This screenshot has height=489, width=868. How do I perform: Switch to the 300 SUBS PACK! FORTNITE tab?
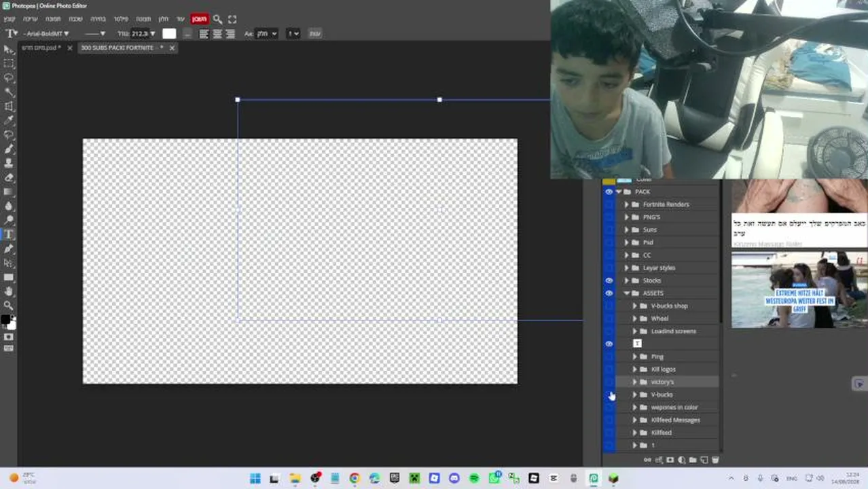[x=122, y=48]
